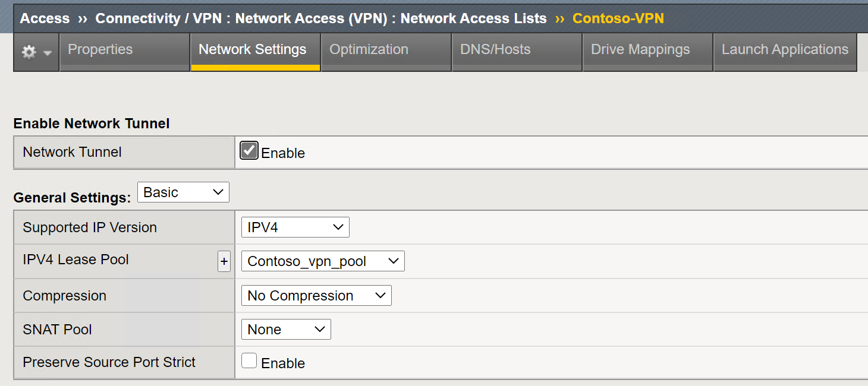This screenshot has height=386, width=868.
Task: Open the Contoso-VPN breadcrumb link
Action: click(x=618, y=18)
